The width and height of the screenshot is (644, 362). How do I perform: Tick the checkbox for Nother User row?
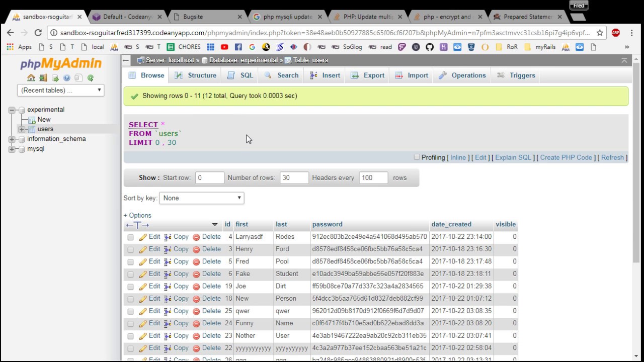tap(131, 336)
